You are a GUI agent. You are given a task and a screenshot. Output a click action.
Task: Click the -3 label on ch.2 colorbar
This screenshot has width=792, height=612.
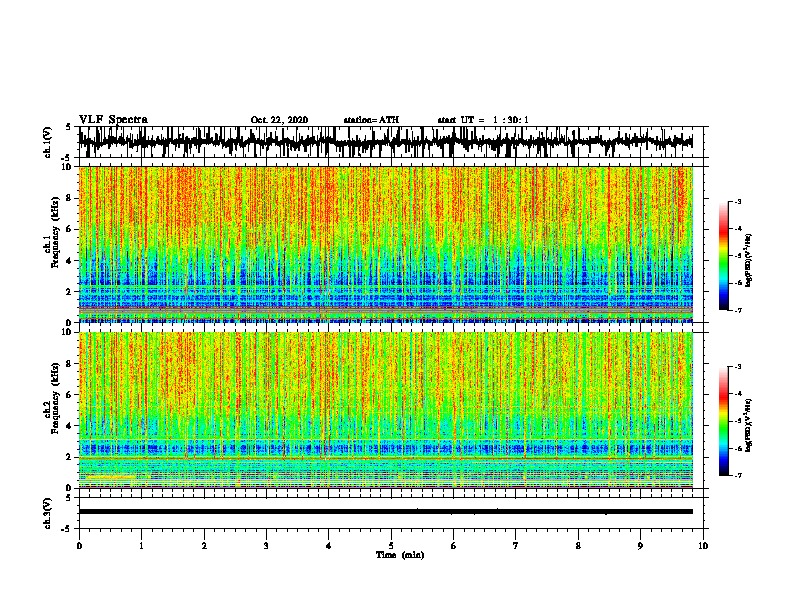[x=738, y=367]
